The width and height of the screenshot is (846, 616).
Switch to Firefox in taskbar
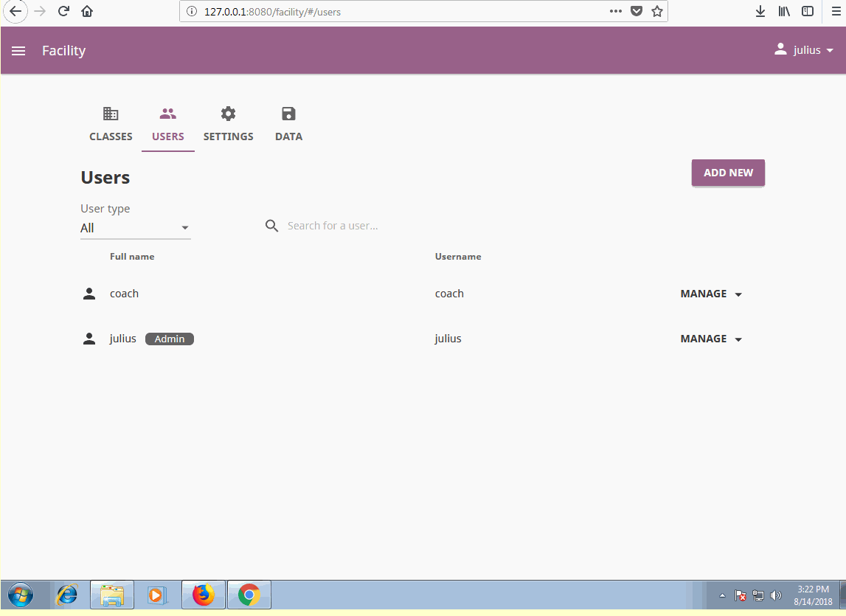[x=204, y=595]
